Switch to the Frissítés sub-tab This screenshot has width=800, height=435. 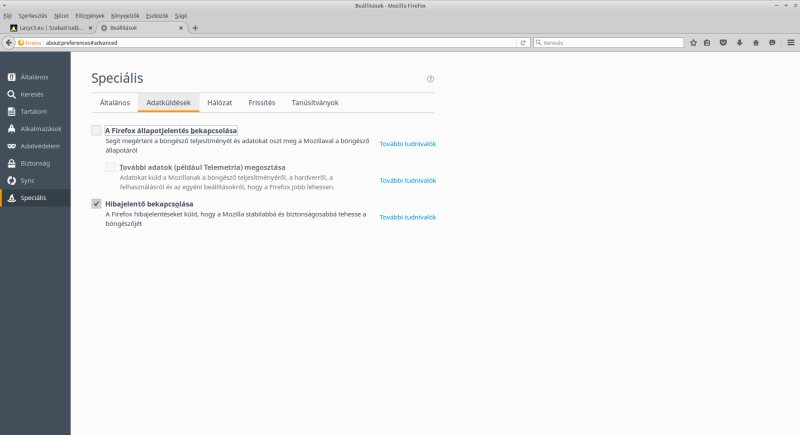pos(262,103)
